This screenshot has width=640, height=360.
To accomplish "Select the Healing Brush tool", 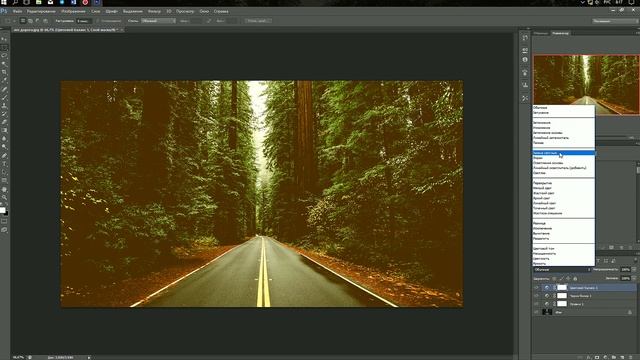I will click(x=4, y=89).
